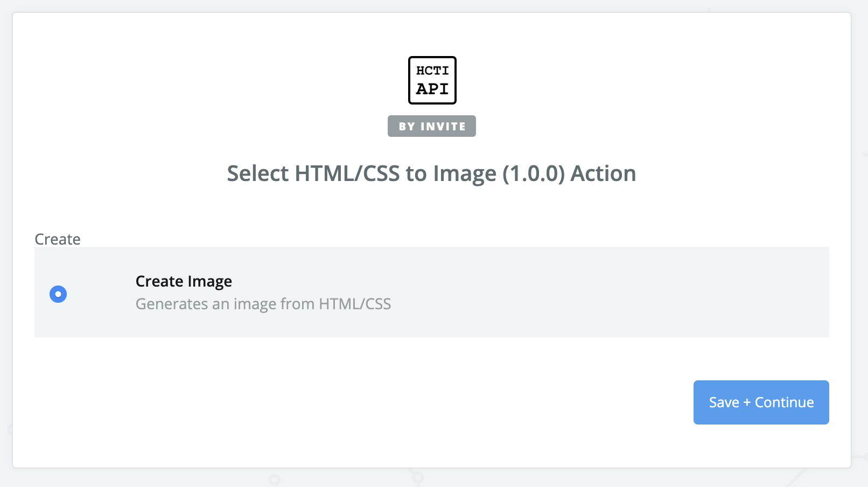Click the Select HTML/CSS to Image Action heading
This screenshot has width=868, height=487.
click(431, 173)
